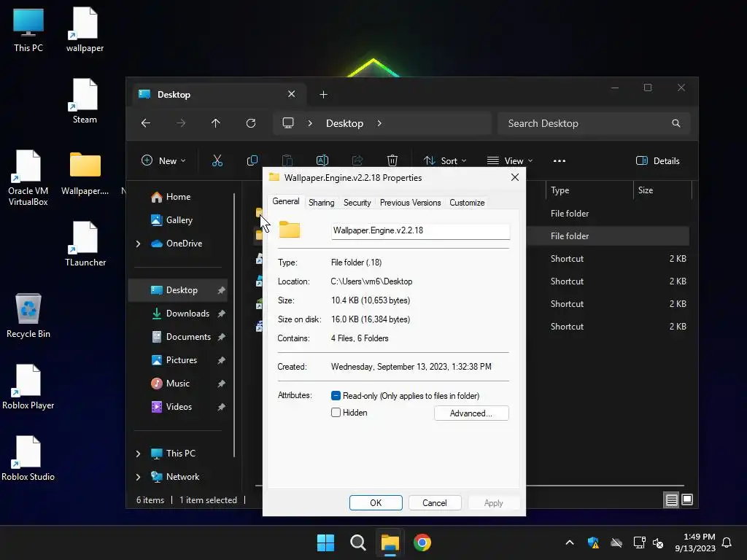Image resolution: width=747 pixels, height=560 pixels.
Task: Add a new File Explorer tab
Action: point(323,95)
